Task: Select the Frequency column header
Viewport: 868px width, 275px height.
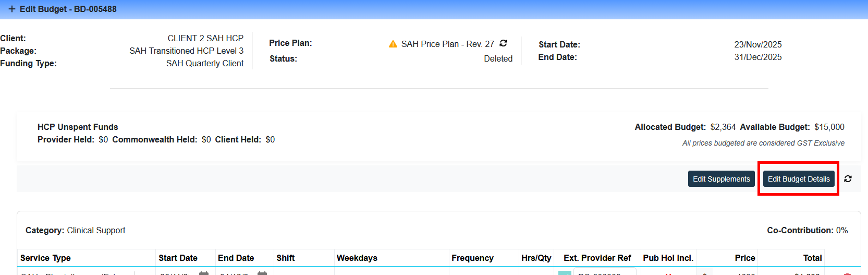Action: (x=472, y=258)
